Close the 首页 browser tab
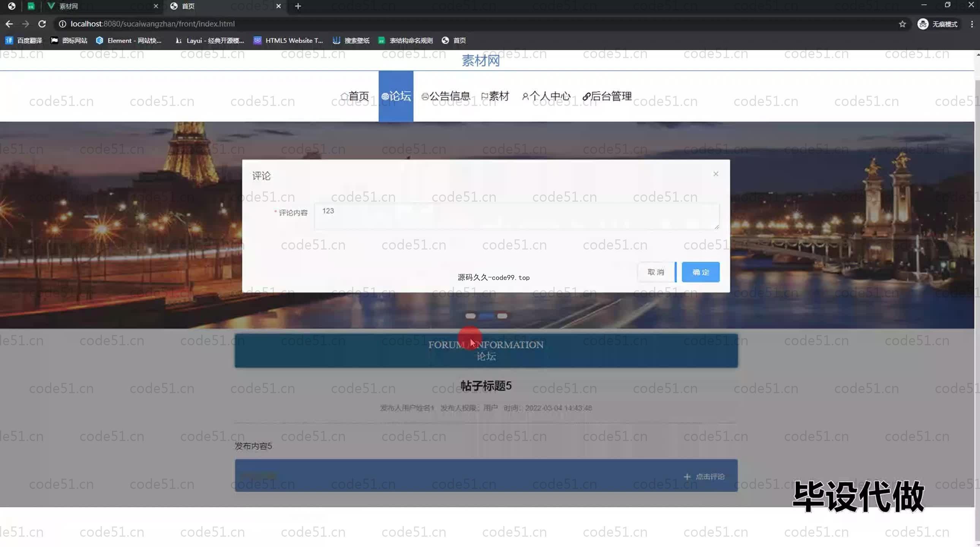The width and height of the screenshot is (980, 547). click(x=278, y=6)
